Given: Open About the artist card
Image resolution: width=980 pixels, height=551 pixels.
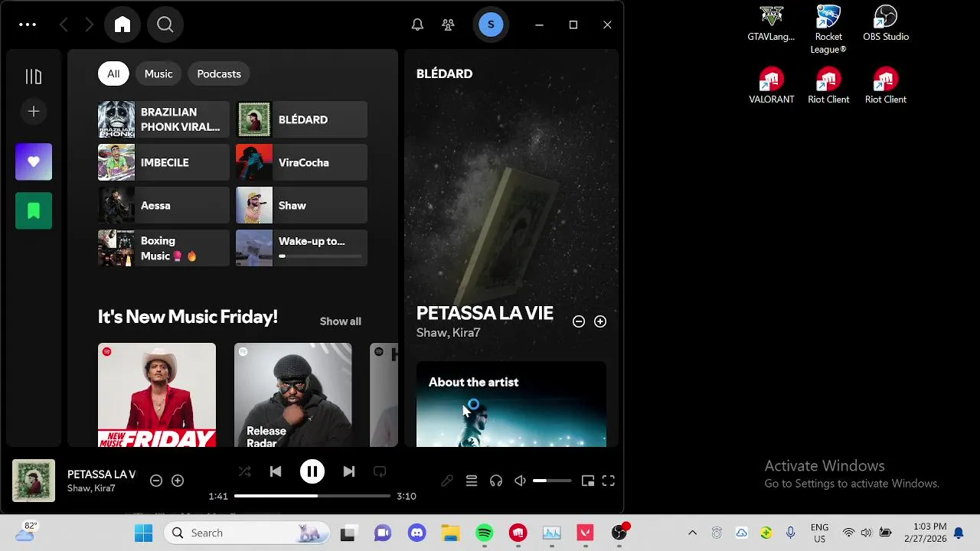Looking at the screenshot, I should 511,404.
